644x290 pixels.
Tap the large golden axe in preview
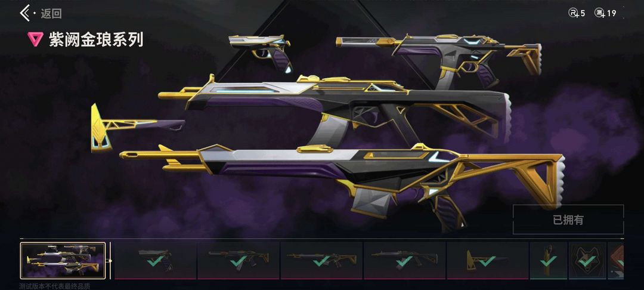[x=137, y=128]
